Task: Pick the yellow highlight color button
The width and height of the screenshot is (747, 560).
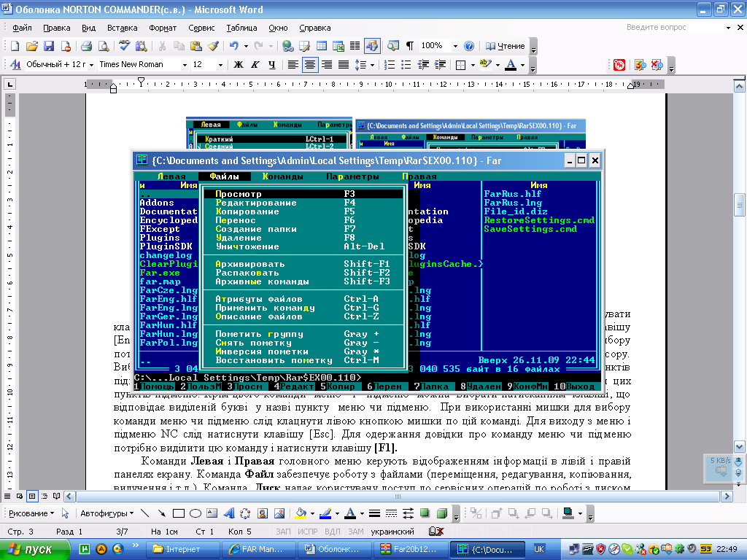Action: [485, 65]
